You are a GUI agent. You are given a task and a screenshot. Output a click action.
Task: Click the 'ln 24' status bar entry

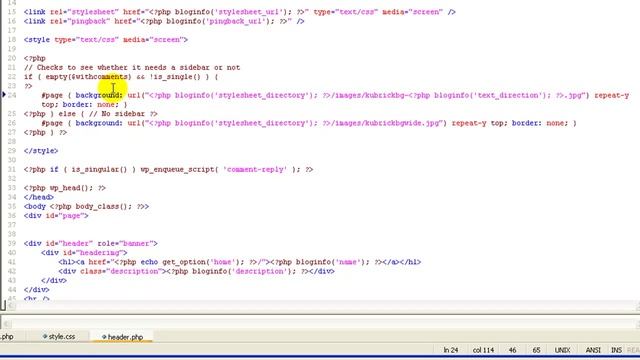point(451,350)
